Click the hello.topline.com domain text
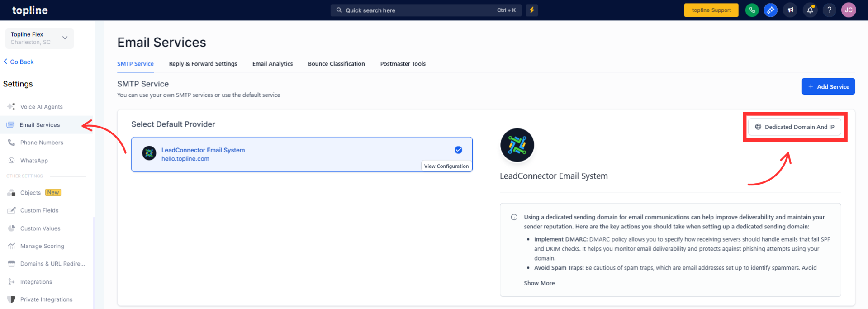This screenshot has width=868, height=309. click(x=185, y=159)
